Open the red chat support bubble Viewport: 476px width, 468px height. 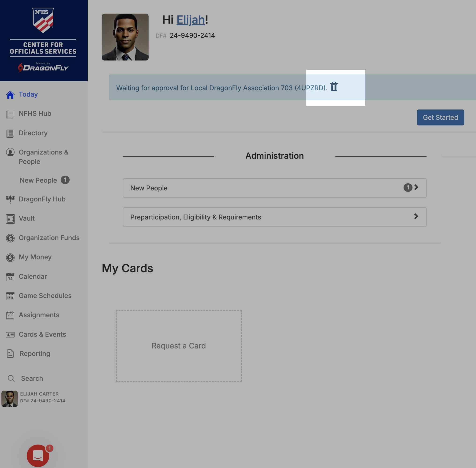click(38, 456)
